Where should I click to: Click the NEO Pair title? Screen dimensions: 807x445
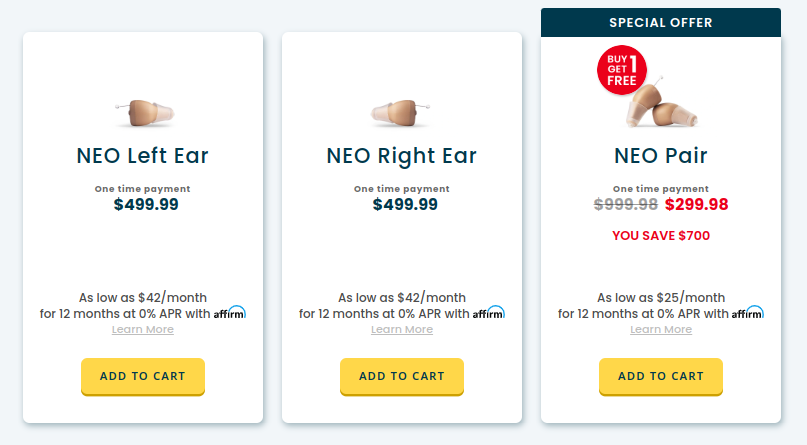(661, 156)
